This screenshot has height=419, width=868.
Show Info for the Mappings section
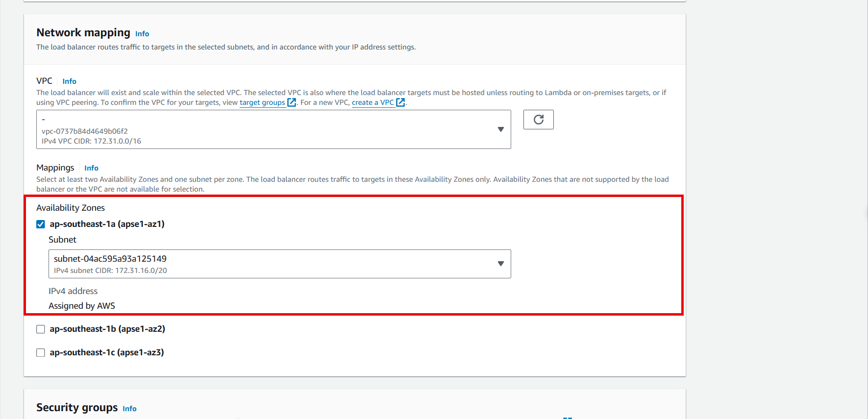coord(91,168)
